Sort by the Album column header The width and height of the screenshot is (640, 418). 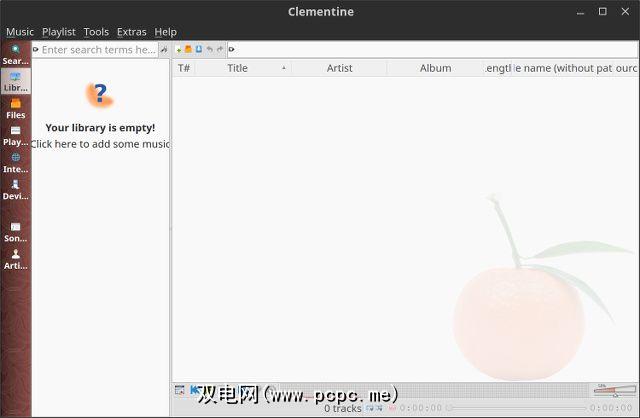point(436,68)
